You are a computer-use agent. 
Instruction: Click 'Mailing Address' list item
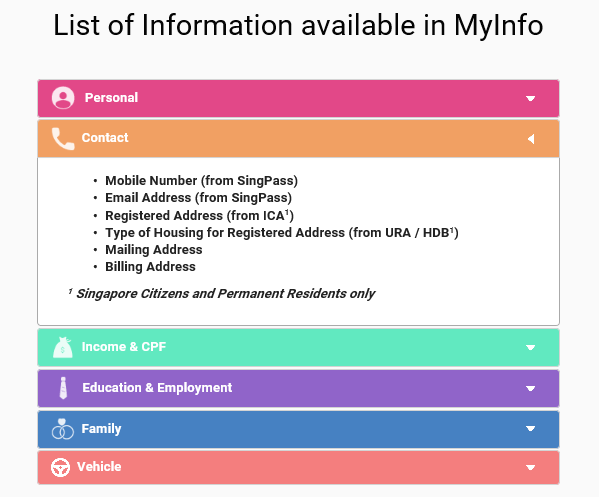click(154, 249)
